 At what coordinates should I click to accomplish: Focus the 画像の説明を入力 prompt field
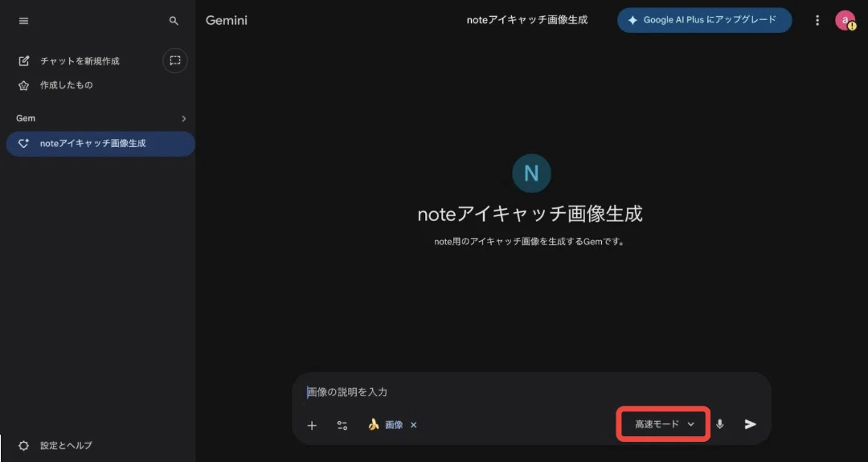pyautogui.click(x=531, y=392)
